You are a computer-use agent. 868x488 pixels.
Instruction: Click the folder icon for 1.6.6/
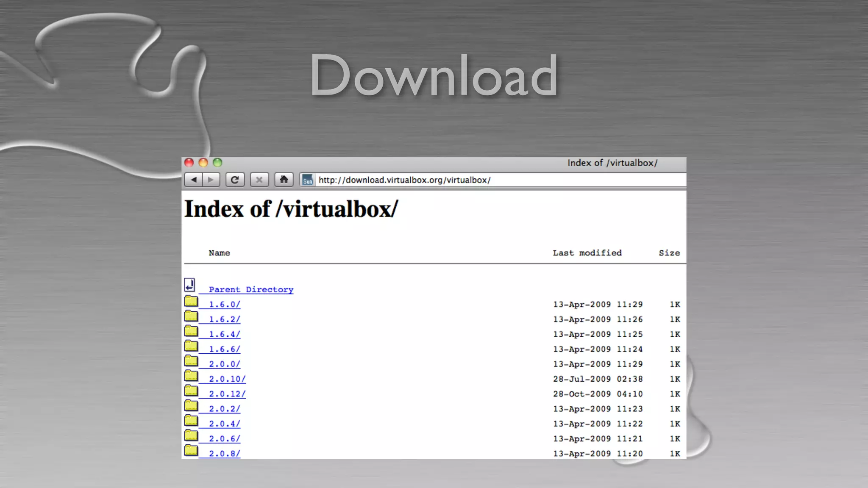pos(191,346)
